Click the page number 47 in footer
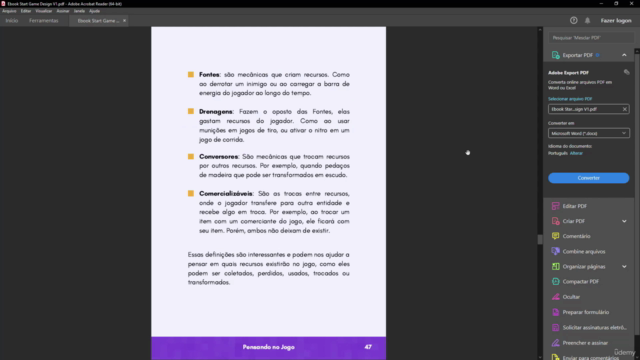 368,347
